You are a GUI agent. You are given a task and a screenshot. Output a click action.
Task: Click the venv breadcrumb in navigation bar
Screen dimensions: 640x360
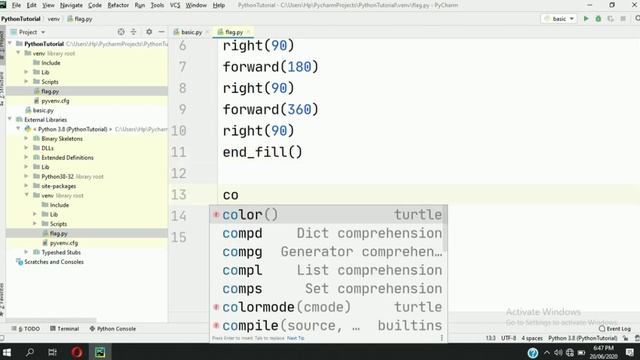click(53, 19)
